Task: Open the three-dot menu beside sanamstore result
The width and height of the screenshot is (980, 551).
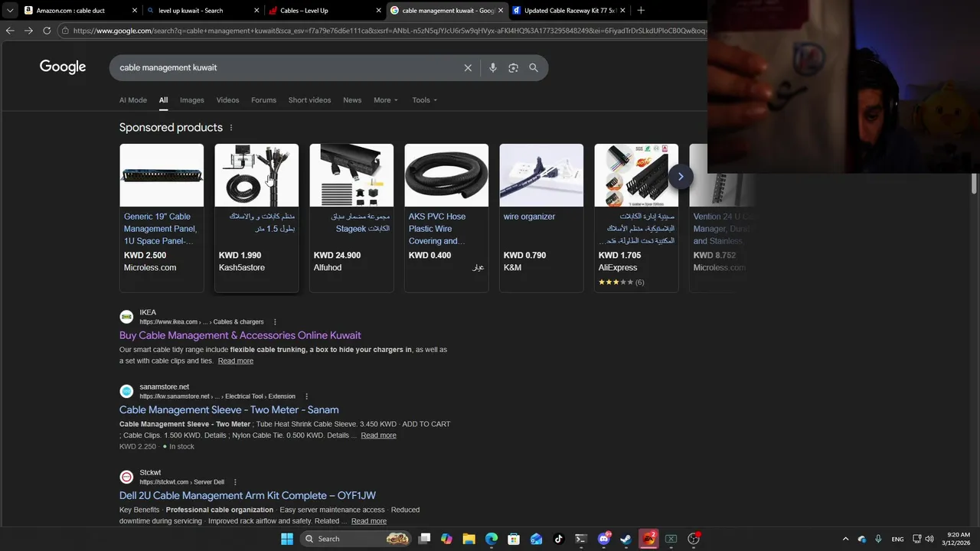Action: 306,396
